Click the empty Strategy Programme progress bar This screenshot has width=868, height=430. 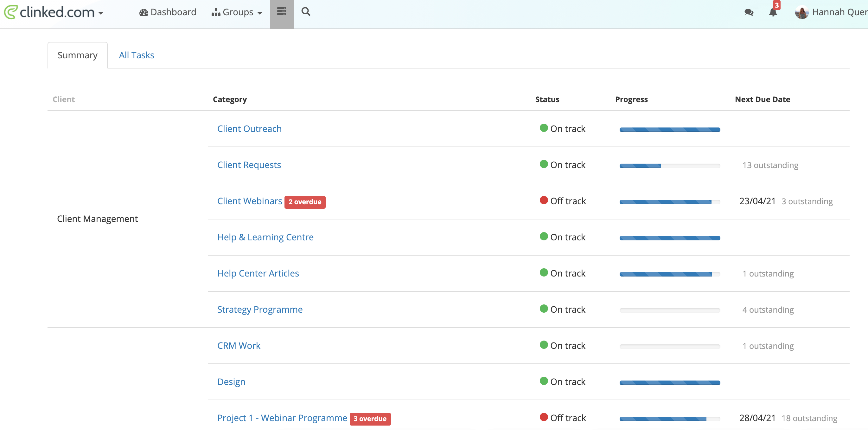pos(670,310)
